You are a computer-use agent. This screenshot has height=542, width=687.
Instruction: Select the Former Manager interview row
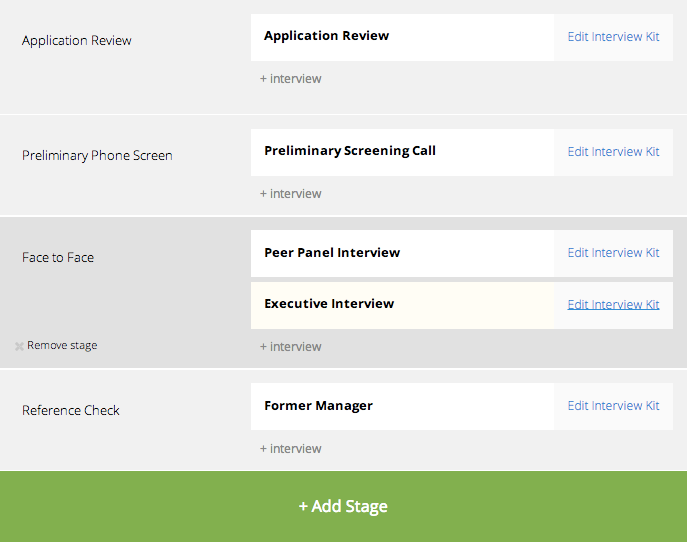tap(401, 407)
